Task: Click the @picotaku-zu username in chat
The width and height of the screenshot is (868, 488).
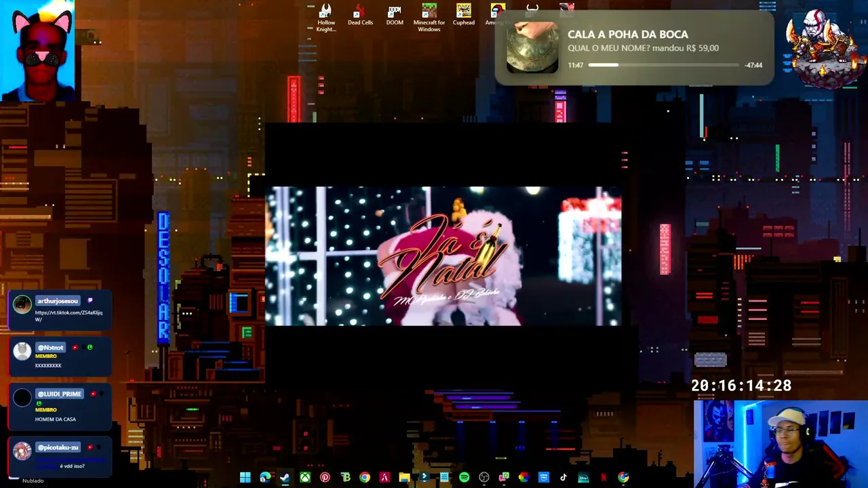Action: 58,447
